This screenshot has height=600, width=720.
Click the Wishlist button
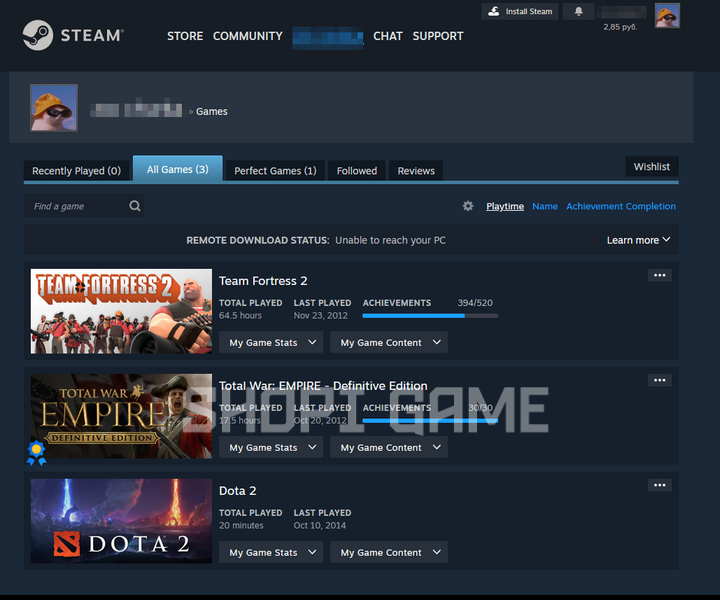[652, 167]
